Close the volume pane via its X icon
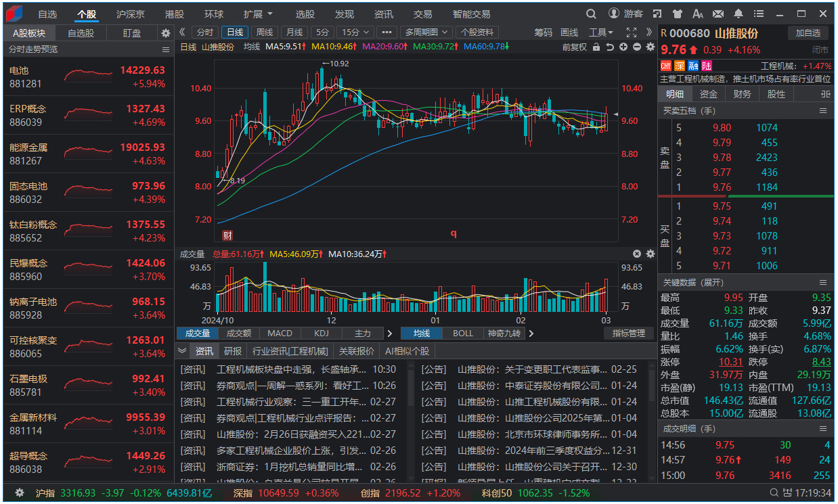838x504 pixels. click(636, 254)
